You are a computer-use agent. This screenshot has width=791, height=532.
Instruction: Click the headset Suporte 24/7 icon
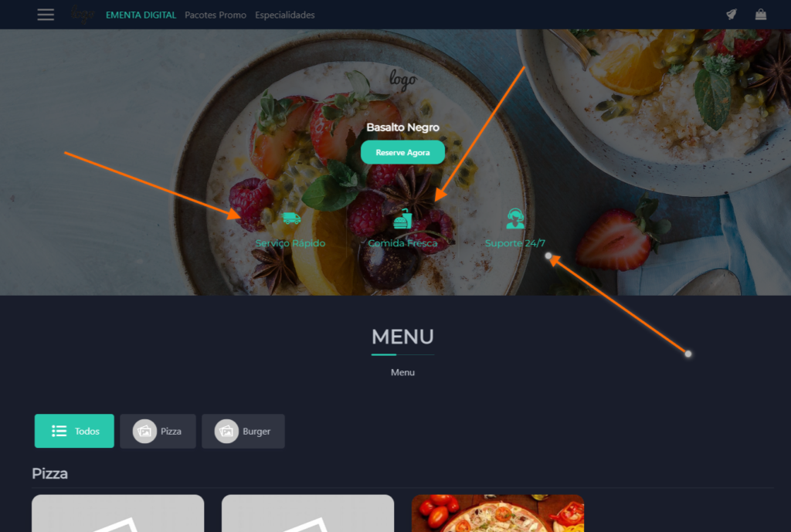(515, 219)
